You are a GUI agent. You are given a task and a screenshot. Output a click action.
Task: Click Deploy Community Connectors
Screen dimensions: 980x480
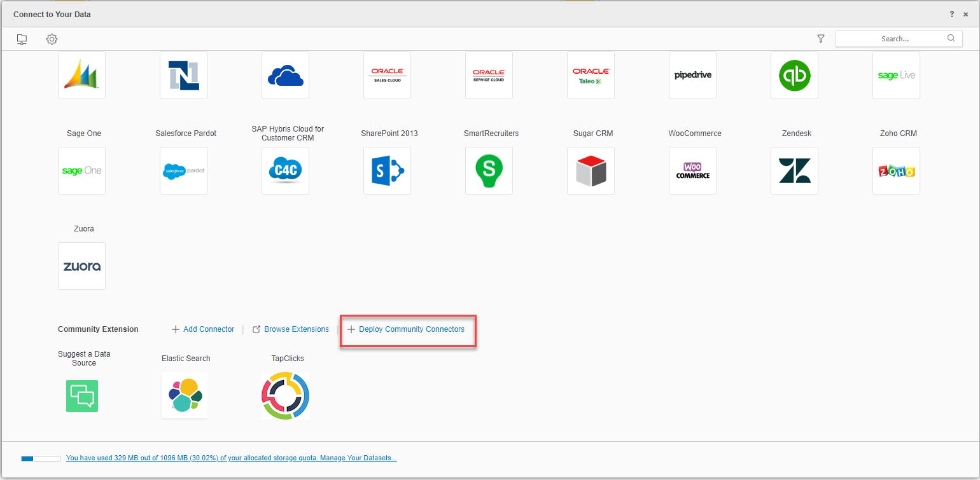[x=406, y=329]
